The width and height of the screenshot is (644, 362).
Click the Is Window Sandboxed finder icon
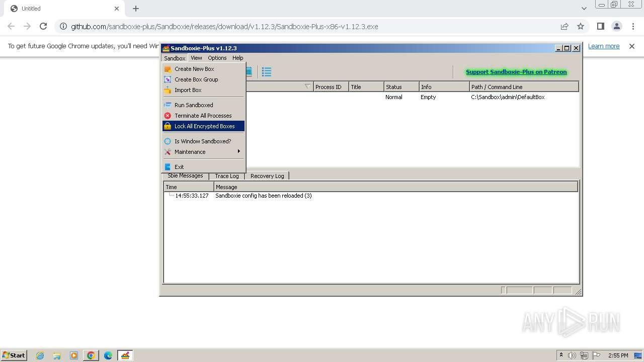click(x=168, y=141)
